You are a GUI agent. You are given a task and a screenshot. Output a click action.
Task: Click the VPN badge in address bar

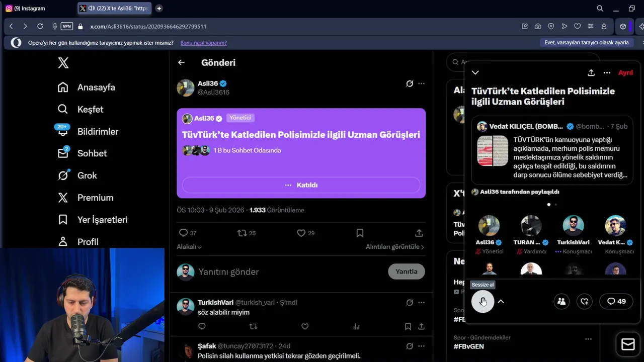[66, 26]
